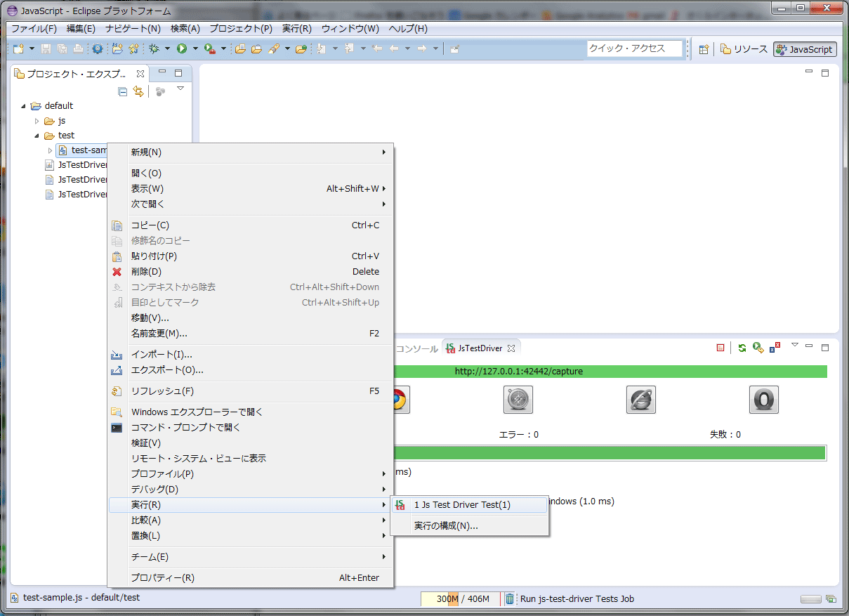Click the Save icon in toolbar

(x=46, y=48)
